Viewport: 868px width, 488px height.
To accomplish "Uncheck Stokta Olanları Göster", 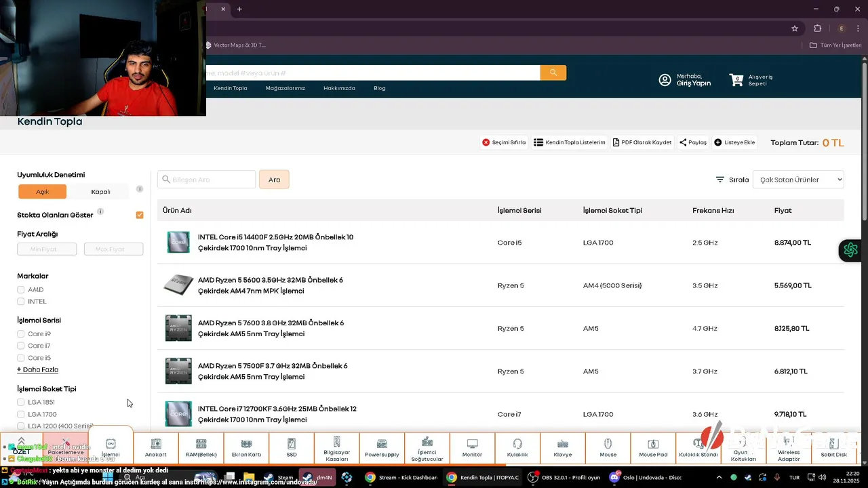I will [x=140, y=215].
